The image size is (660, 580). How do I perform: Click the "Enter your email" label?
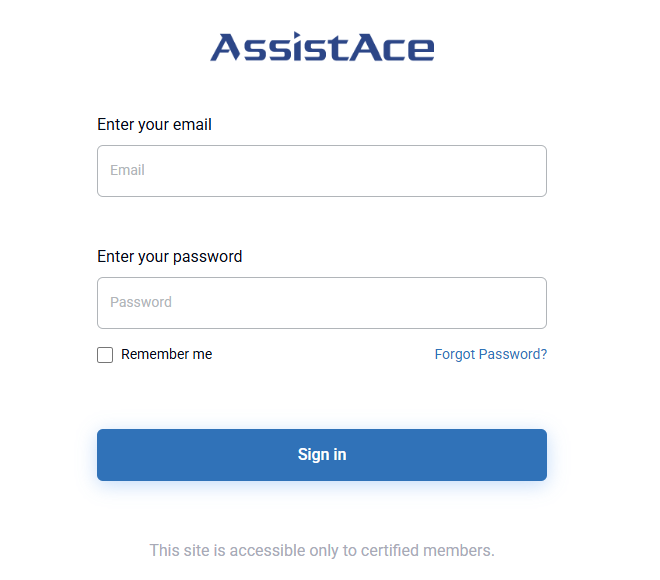(154, 125)
